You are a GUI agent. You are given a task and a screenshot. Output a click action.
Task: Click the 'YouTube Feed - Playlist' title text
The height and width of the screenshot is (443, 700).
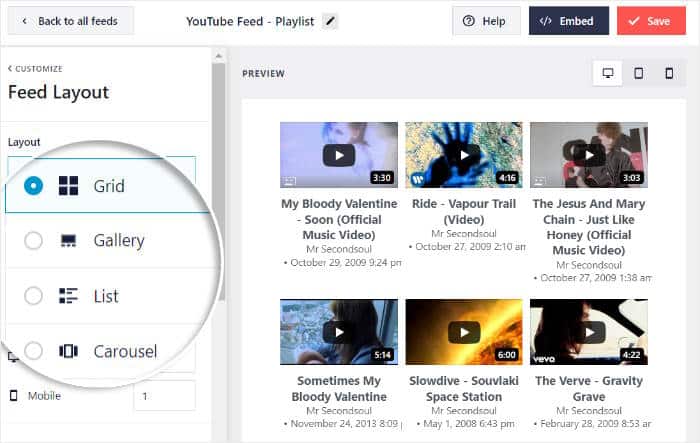click(x=250, y=21)
